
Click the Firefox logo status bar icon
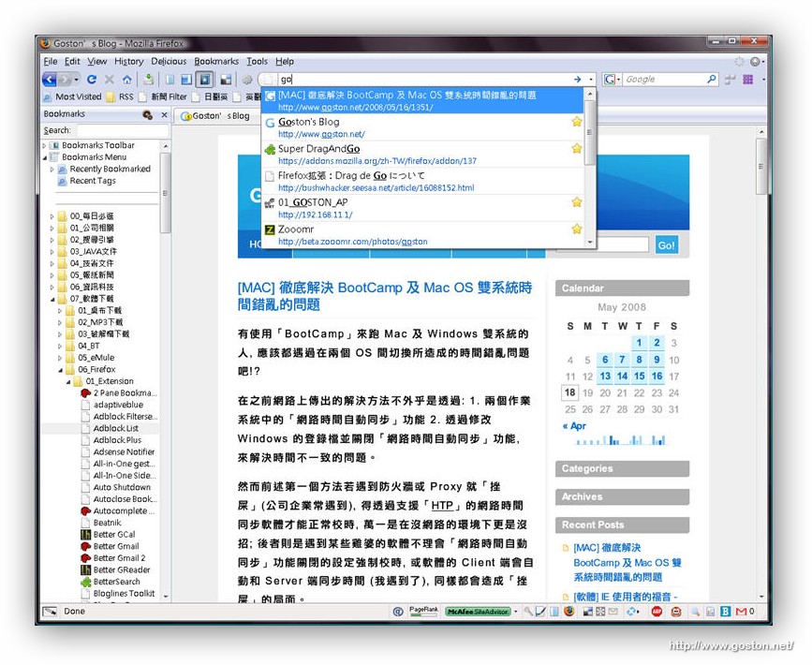(x=569, y=611)
